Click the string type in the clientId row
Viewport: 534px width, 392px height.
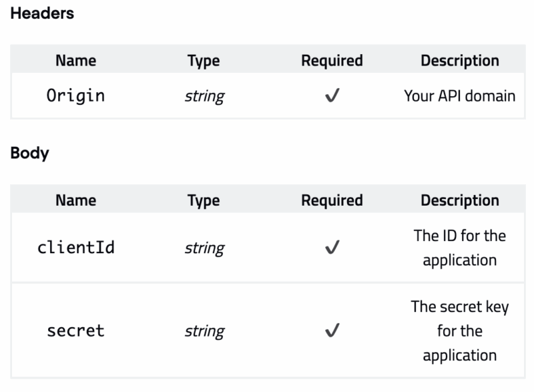click(204, 248)
